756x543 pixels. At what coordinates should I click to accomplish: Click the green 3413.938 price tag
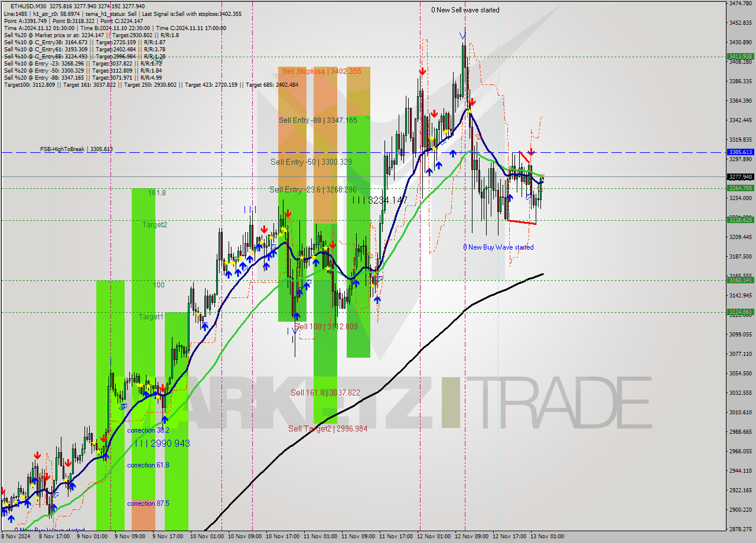pos(740,57)
